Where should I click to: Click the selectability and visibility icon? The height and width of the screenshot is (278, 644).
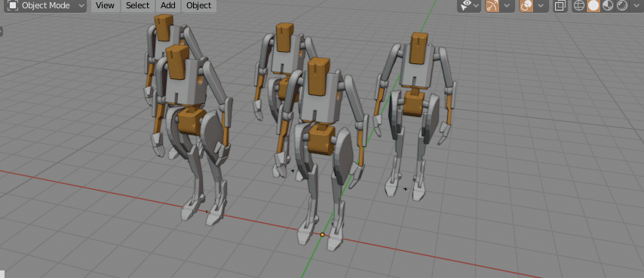[x=466, y=6]
